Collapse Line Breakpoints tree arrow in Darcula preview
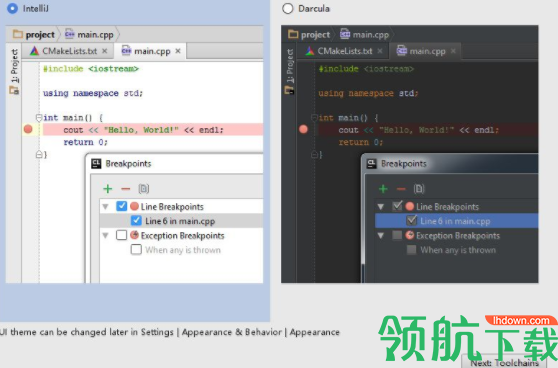Screen dimensions: 558x368 tap(381, 206)
